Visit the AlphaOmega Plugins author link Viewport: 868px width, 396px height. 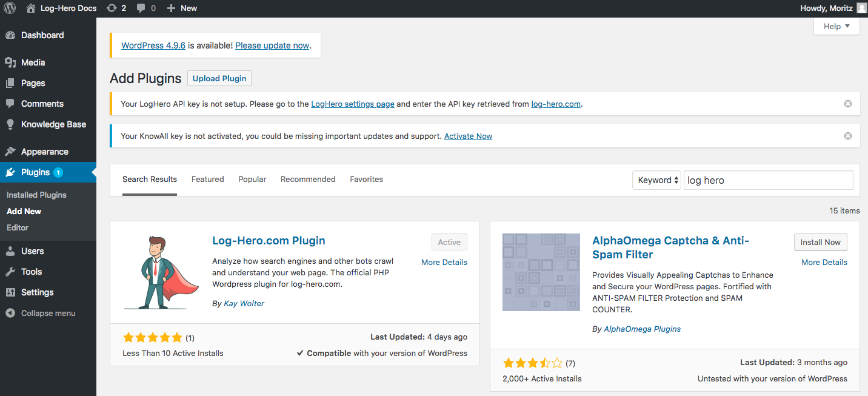click(643, 329)
